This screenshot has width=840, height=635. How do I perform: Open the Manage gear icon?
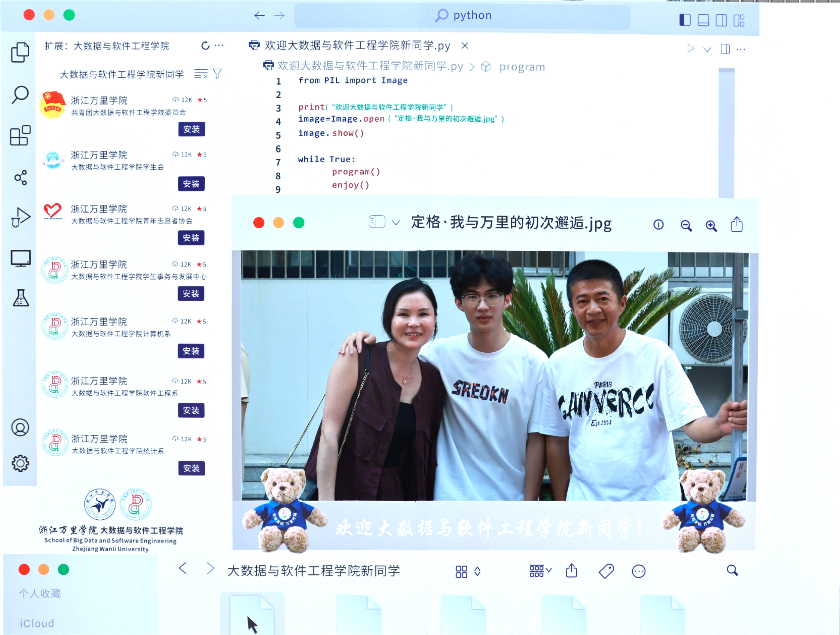(x=20, y=463)
